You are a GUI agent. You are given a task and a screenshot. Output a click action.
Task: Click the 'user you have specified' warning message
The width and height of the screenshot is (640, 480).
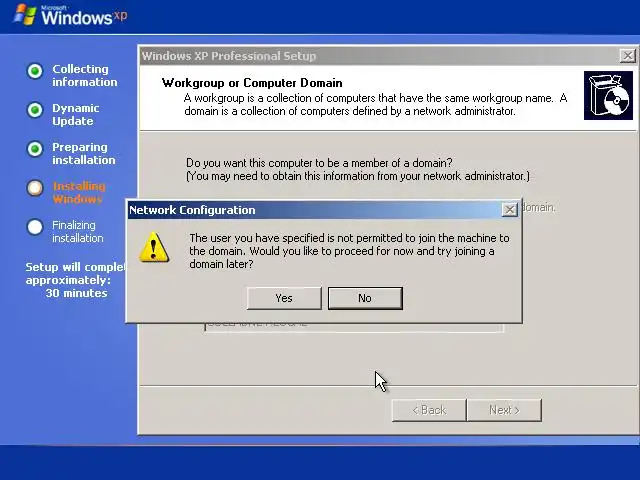[349, 251]
